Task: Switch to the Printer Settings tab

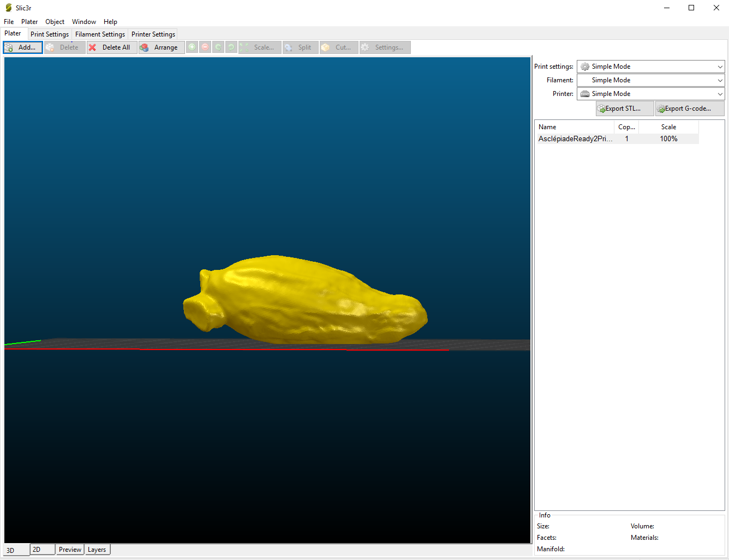Action: [153, 34]
